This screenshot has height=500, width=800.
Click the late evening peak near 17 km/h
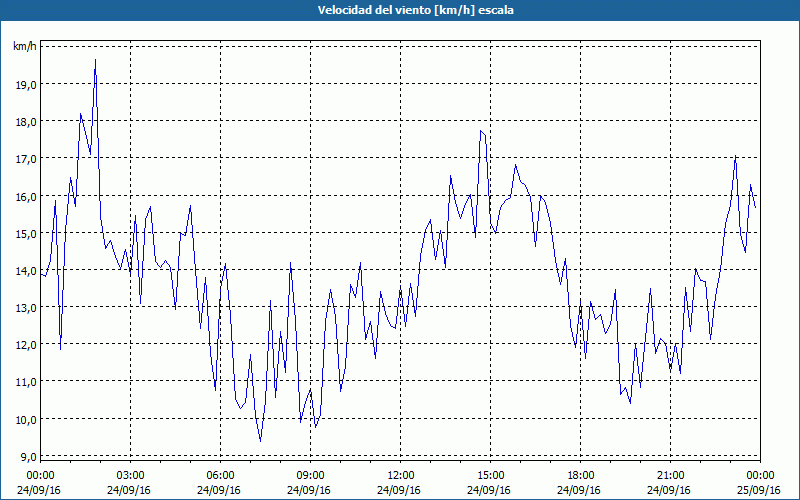point(735,156)
